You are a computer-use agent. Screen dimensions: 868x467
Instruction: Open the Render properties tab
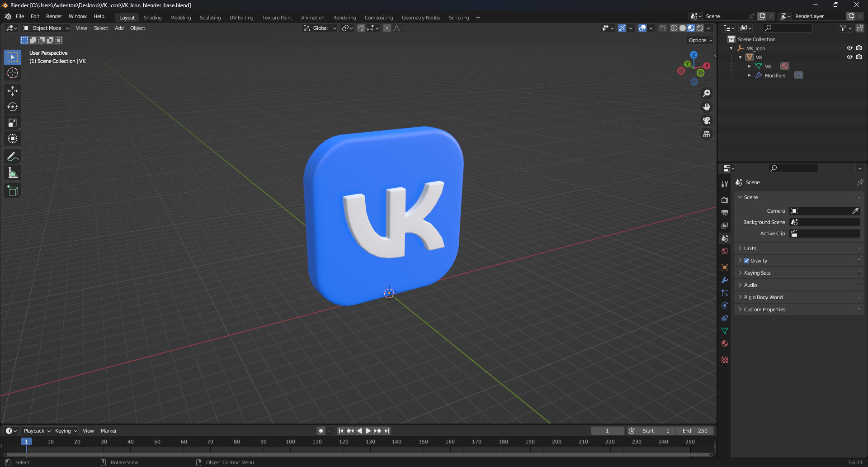(725, 200)
